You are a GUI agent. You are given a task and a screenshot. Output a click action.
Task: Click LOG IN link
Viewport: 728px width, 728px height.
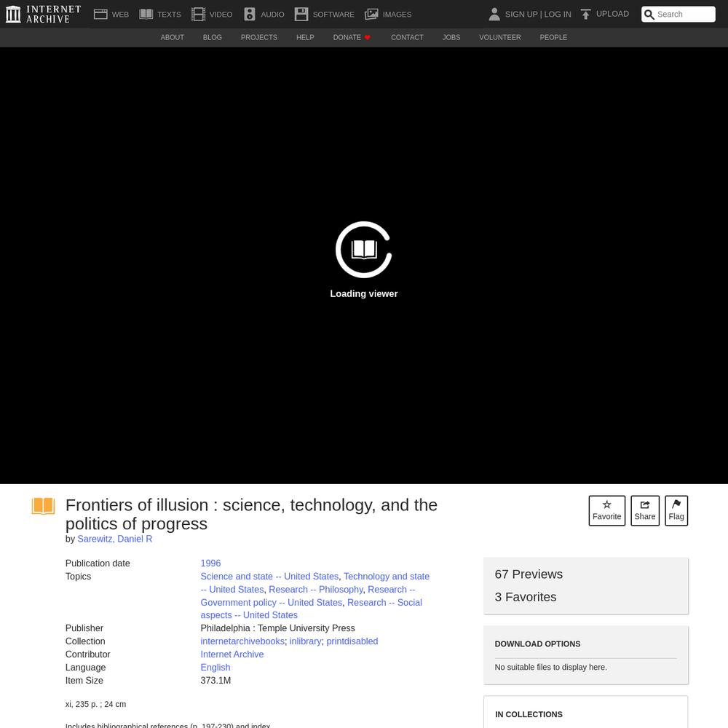(558, 15)
